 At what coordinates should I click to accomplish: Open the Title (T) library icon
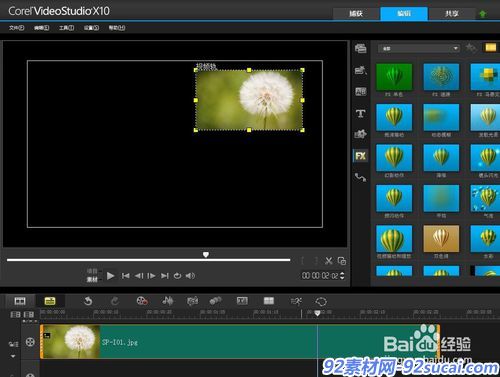click(361, 113)
